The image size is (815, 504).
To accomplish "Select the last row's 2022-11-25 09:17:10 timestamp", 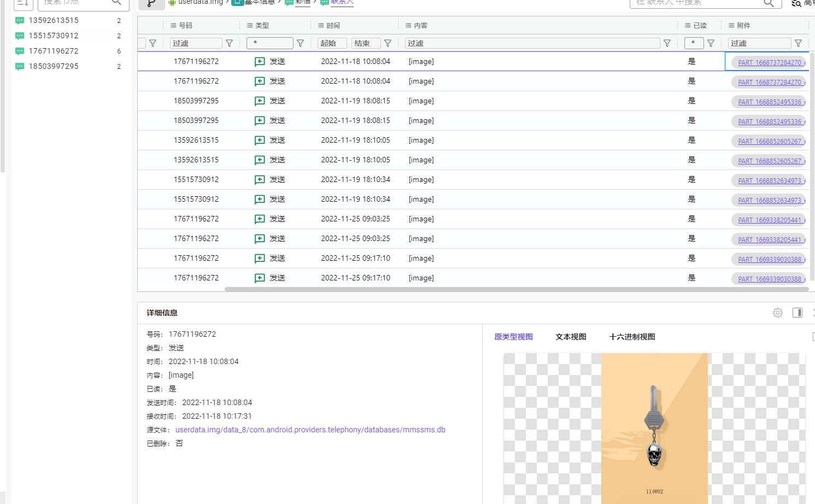I will tap(356, 278).
